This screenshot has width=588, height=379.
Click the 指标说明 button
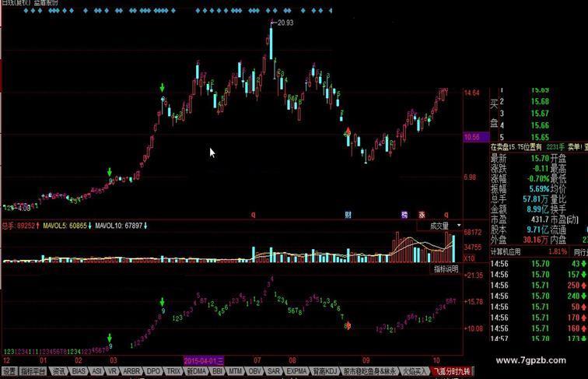pyautogui.click(x=446, y=268)
